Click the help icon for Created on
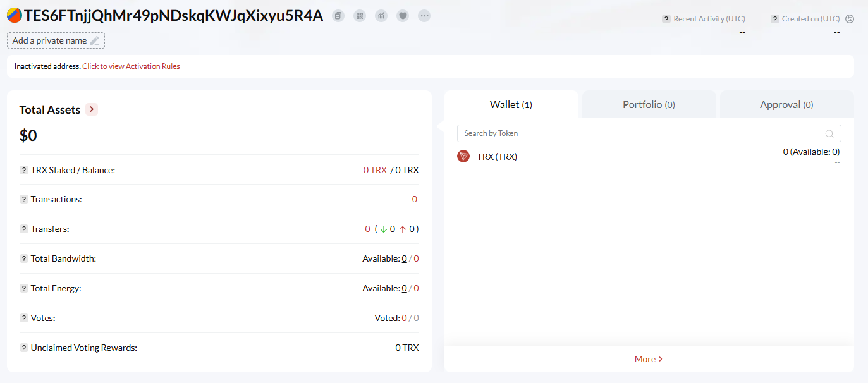868x383 pixels. tap(774, 19)
